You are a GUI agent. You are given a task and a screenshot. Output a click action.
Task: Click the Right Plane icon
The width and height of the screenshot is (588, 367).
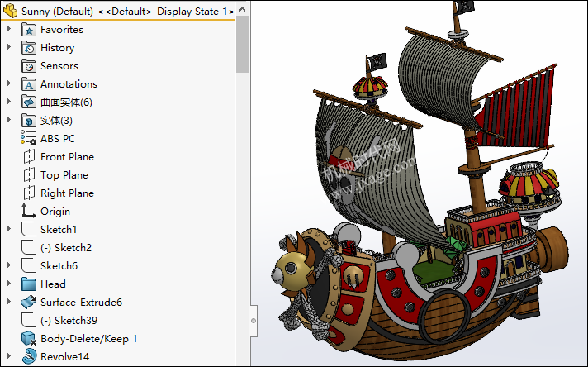(29, 193)
